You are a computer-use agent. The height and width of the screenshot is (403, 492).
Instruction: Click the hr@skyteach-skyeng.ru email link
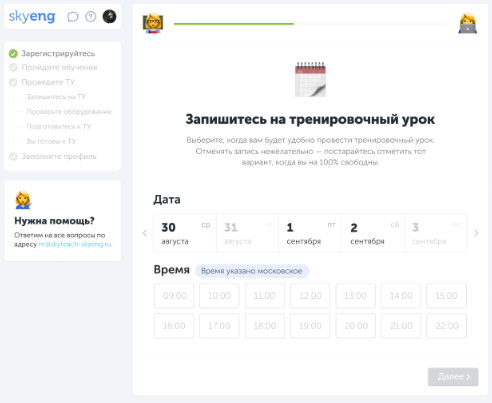click(x=75, y=244)
